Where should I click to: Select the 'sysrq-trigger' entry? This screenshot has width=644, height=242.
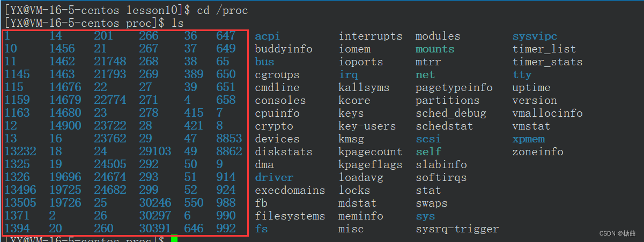[457, 229]
